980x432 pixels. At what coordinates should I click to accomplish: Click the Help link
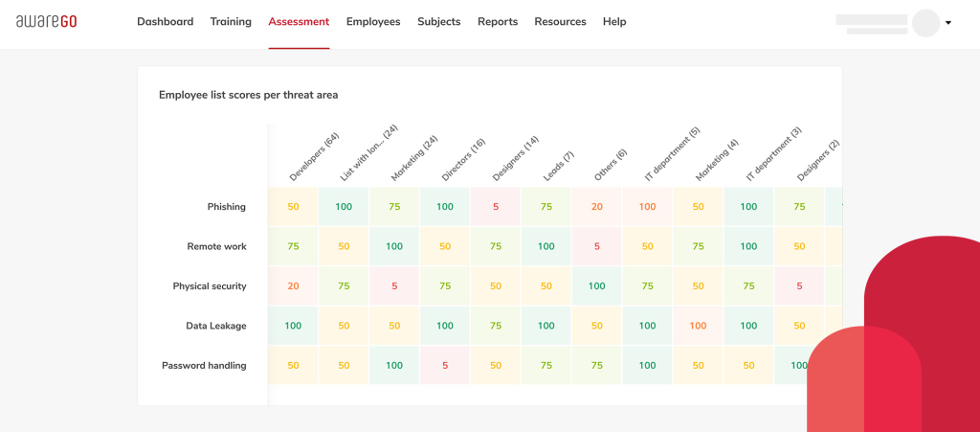point(614,21)
